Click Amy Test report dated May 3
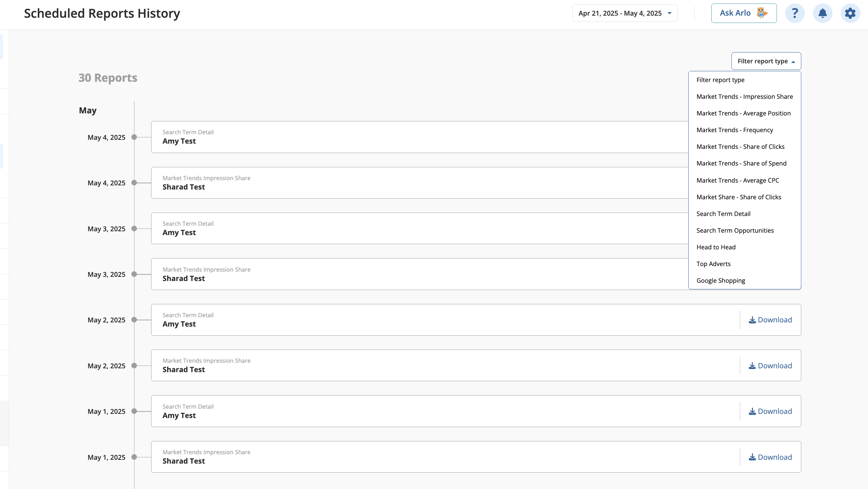Viewport: 868px width, 489px height. point(420,229)
